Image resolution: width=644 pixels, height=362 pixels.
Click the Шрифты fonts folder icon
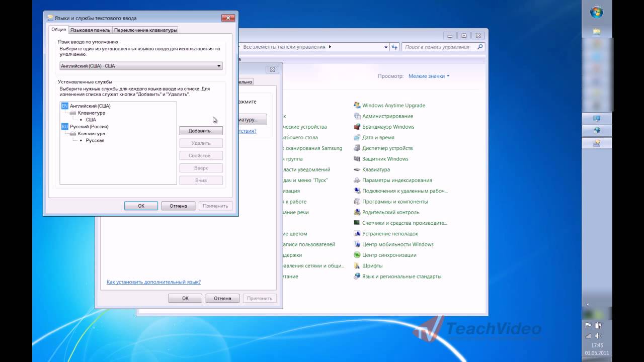coord(357,265)
